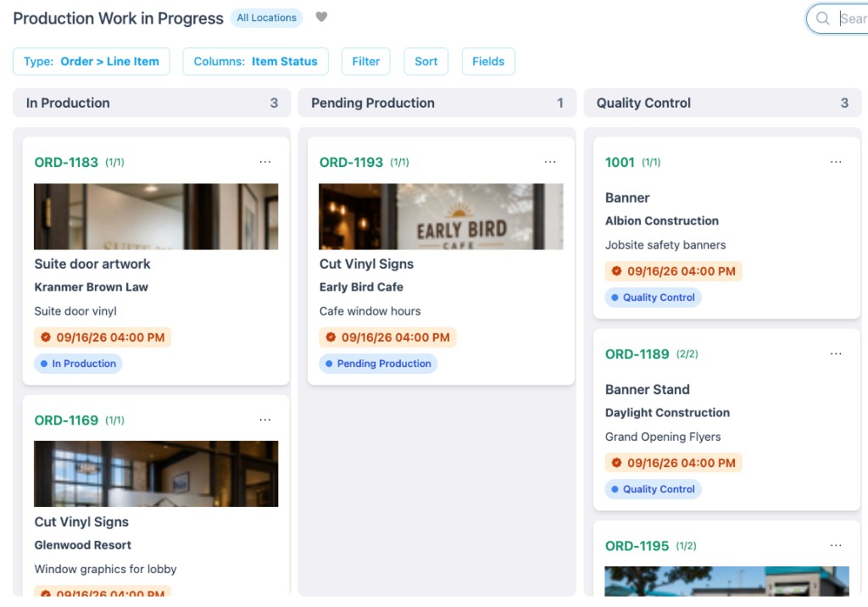Click the Quality Control pill on ORD-1189
Image resolution: width=868 pixels, height=607 pixels.
pyautogui.click(x=654, y=489)
